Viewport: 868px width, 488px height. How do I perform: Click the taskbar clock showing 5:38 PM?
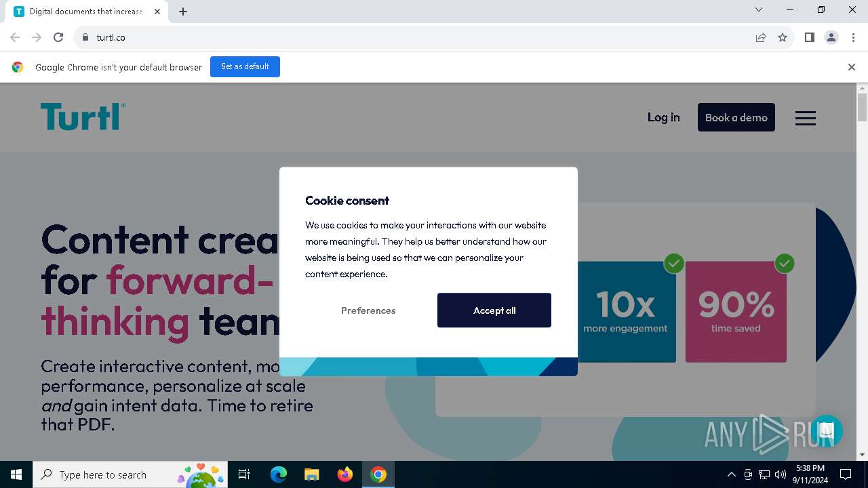(810, 474)
